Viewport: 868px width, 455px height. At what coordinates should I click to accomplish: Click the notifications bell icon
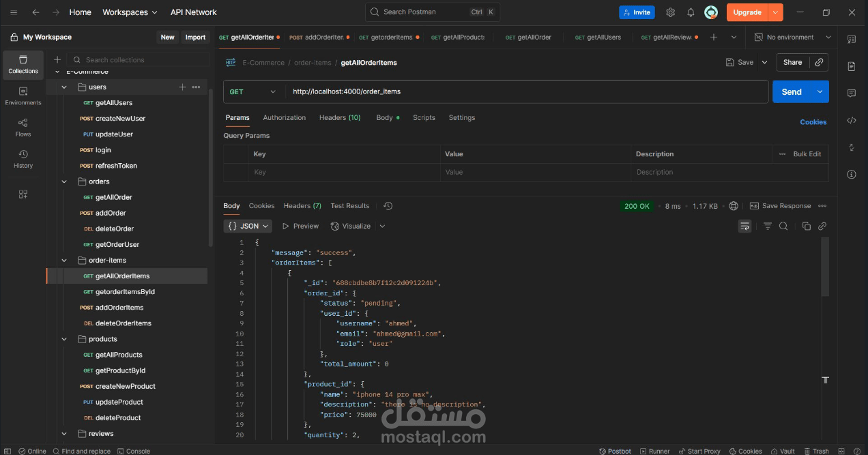(691, 12)
